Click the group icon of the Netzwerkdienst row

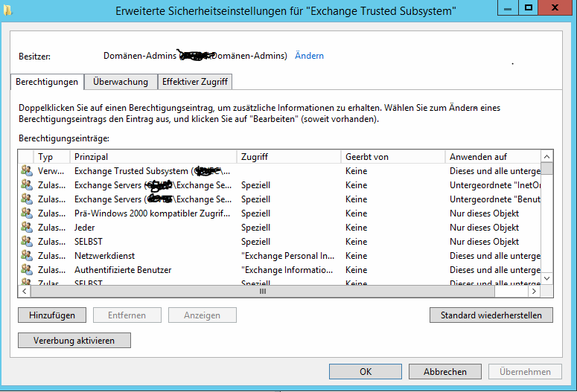pyautogui.click(x=27, y=255)
